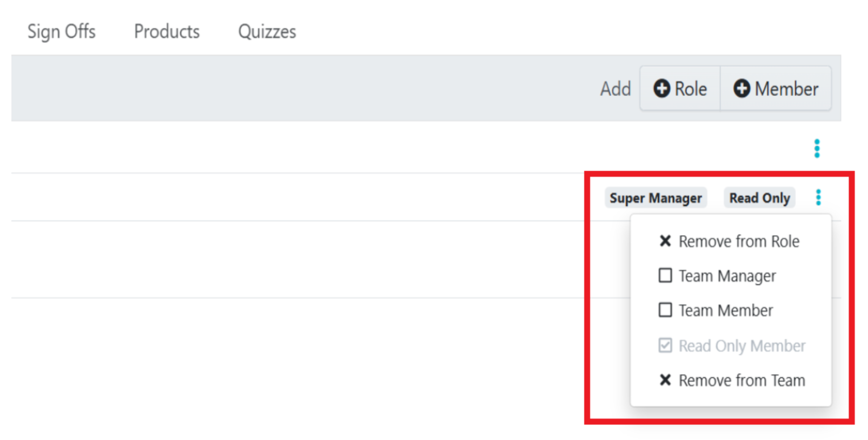Click the Super Manager badge
Image resolution: width=868 pixels, height=440 pixels.
point(656,198)
